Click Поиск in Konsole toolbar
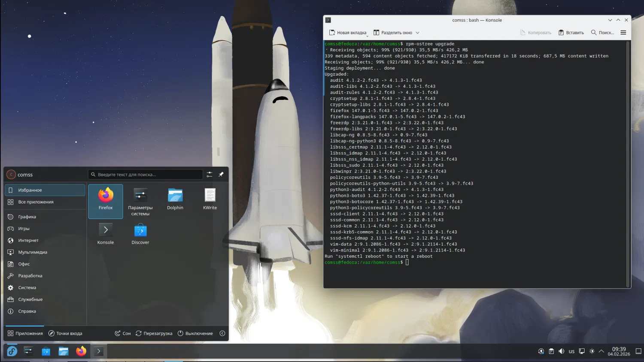Viewport: 644px width, 362px height. click(602, 33)
